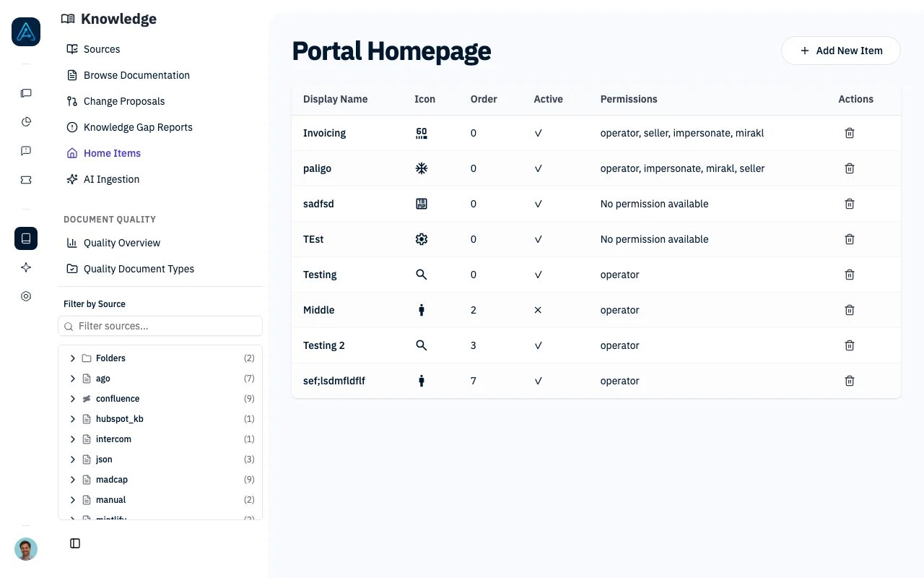Screen dimensions: 924x578
Task: Click the Permissions column header
Action: coord(629,99)
